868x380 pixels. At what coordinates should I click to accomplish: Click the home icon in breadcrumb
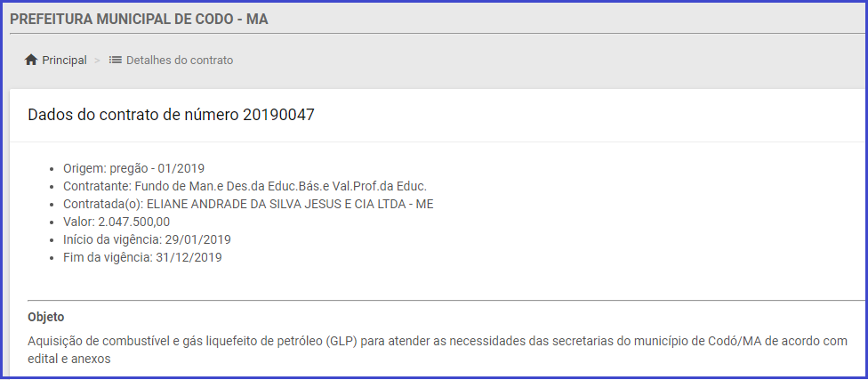pos(31,61)
